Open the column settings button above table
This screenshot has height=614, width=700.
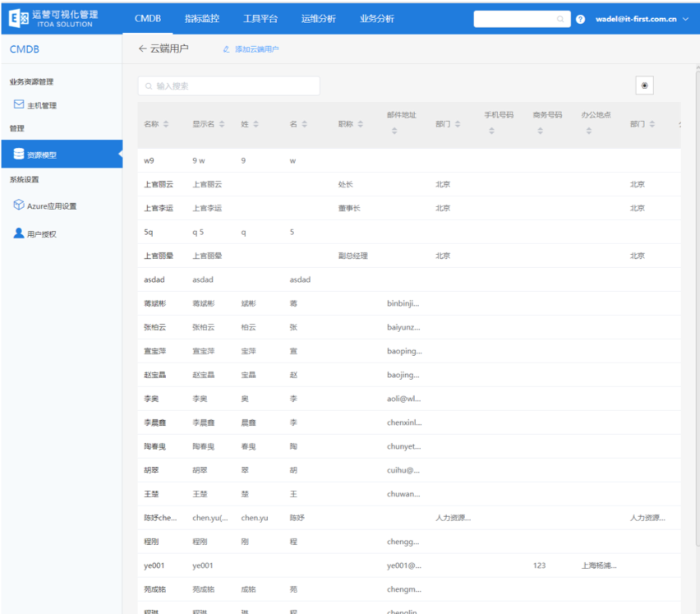point(644,85)
